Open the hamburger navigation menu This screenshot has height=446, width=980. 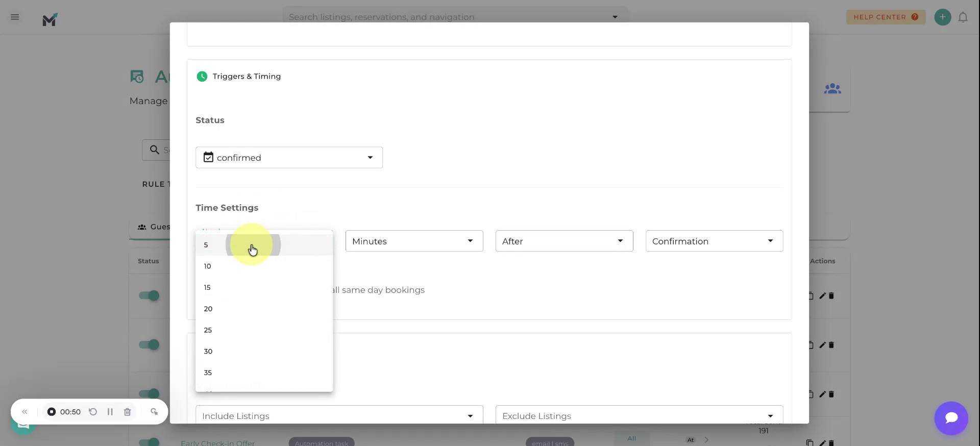(x=15, y=17)
